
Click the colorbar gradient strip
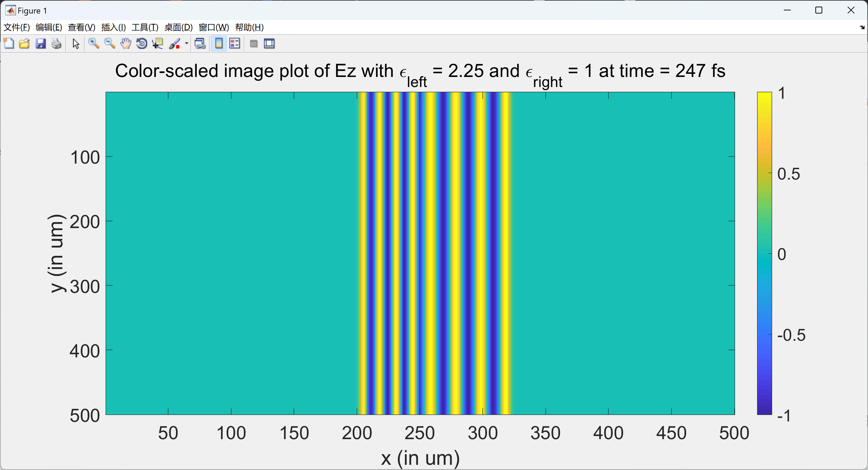tap(764, 253)
